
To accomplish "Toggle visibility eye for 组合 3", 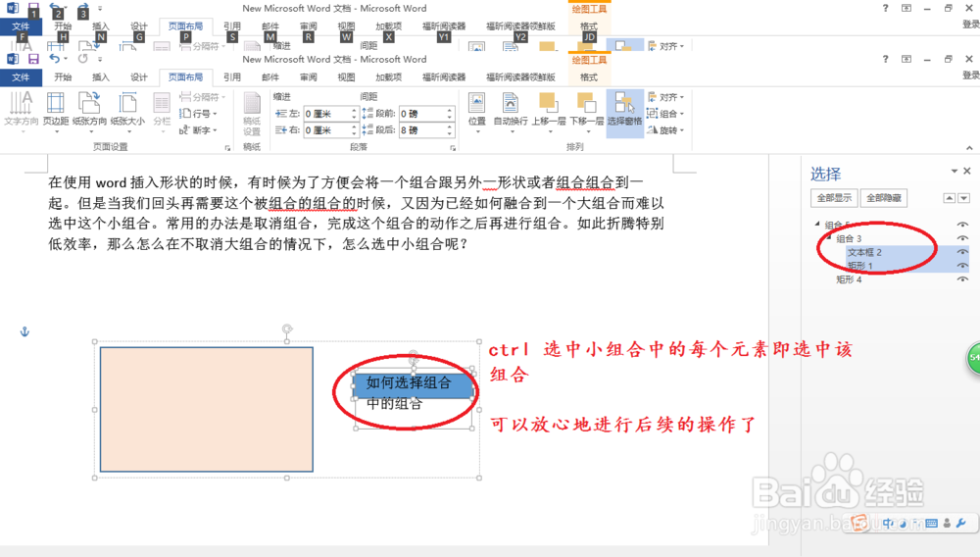I will click(962, 238).
